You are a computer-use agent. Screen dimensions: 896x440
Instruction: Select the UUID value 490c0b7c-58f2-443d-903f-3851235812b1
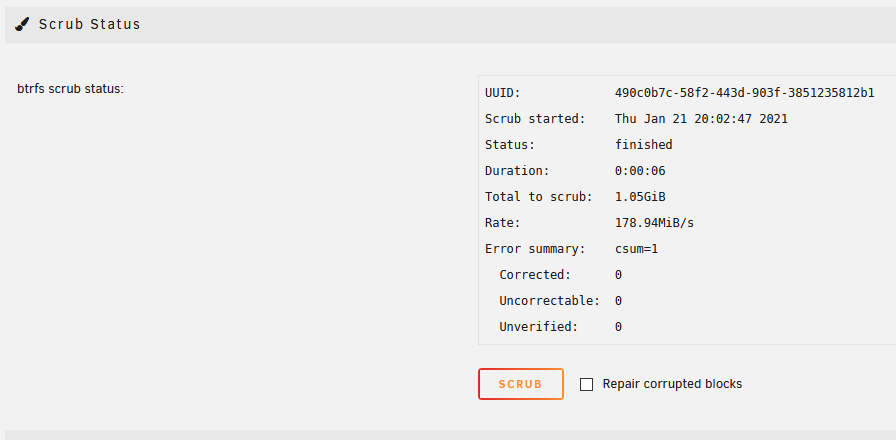click(745, 93)
